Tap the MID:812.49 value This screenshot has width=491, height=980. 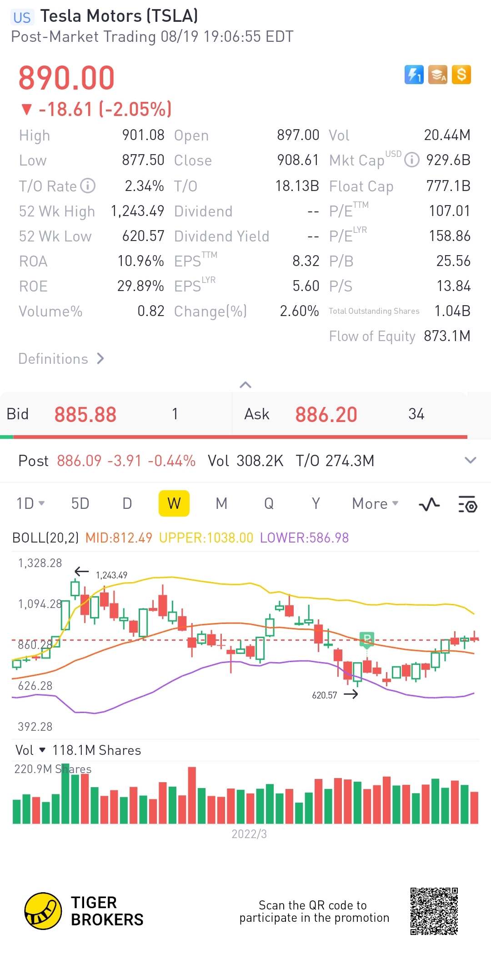(x=119, y=538)
